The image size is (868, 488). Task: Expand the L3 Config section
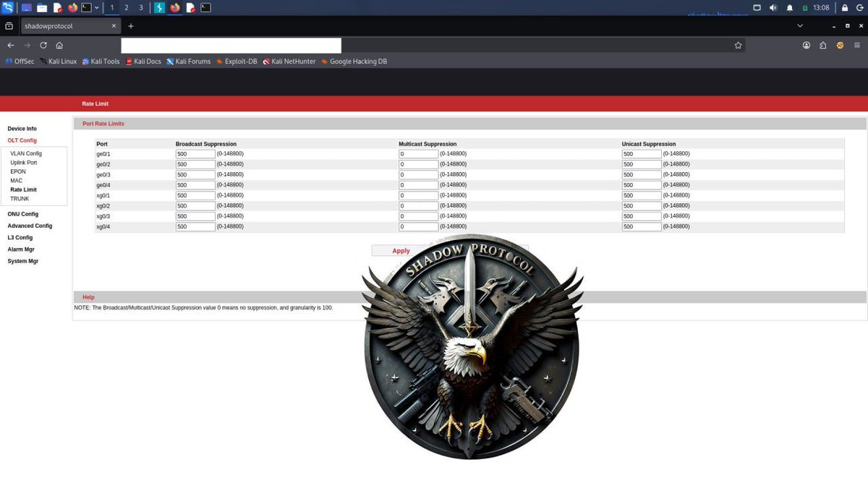point(20,237)
